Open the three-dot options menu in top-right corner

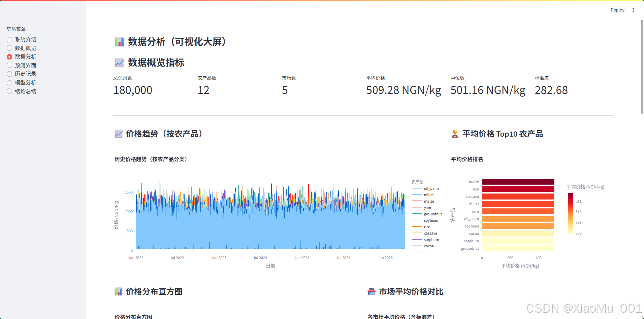[633, 10]
